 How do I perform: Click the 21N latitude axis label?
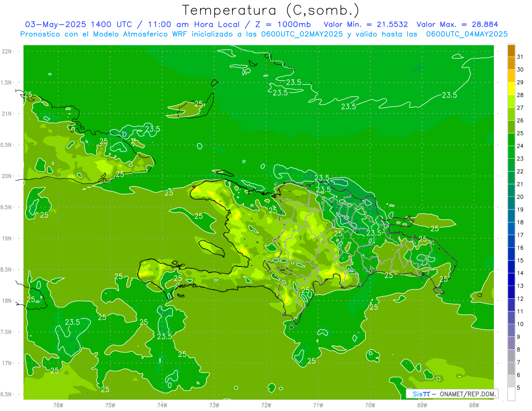click(7, 114)
